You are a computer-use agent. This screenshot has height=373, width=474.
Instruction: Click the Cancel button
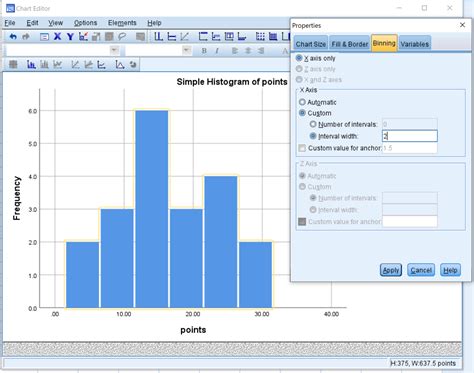(x=421, y=270)
